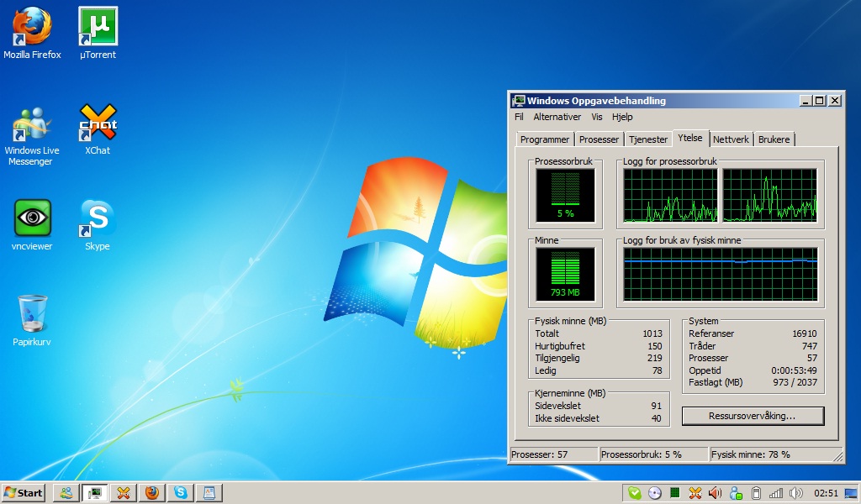
Task: Open the Mozilla Firefox desktop shortcut
Action: tap(32, 33)
